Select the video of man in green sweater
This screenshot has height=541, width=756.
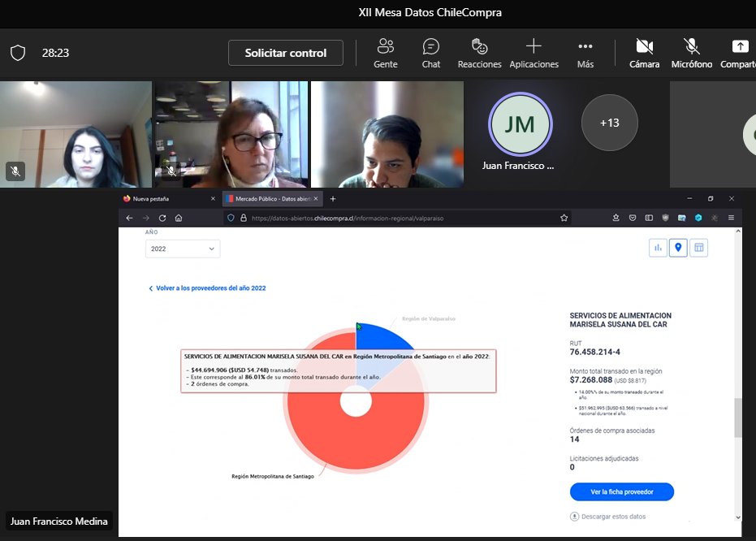(387, 134)
